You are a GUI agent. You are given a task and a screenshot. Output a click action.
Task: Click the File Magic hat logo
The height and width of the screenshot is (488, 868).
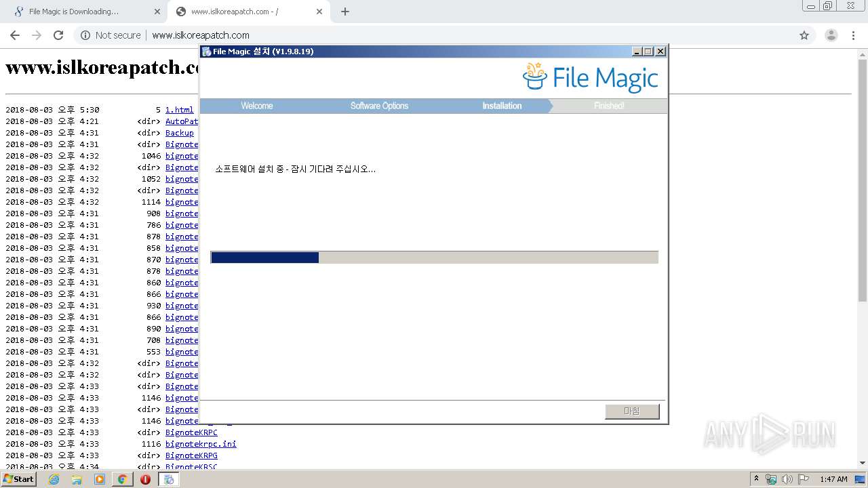(x=534, y=76)
